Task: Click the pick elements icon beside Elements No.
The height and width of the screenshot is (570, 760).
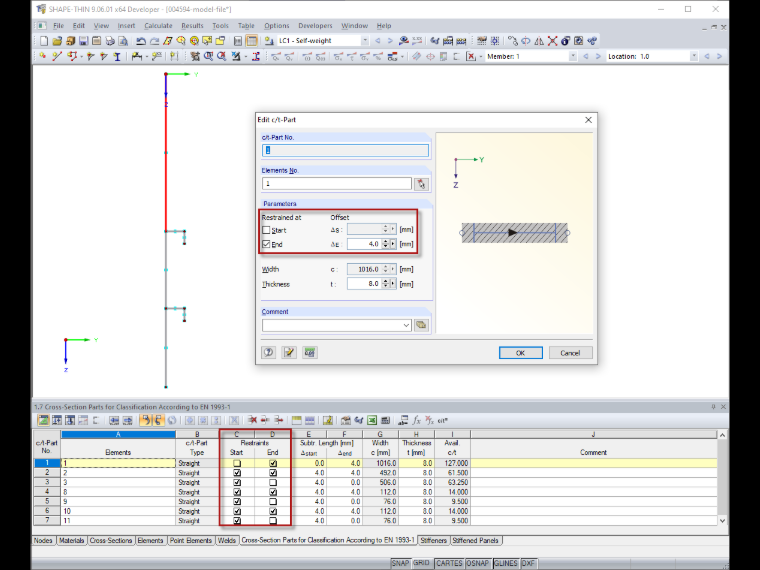Action: pos(421,184)
